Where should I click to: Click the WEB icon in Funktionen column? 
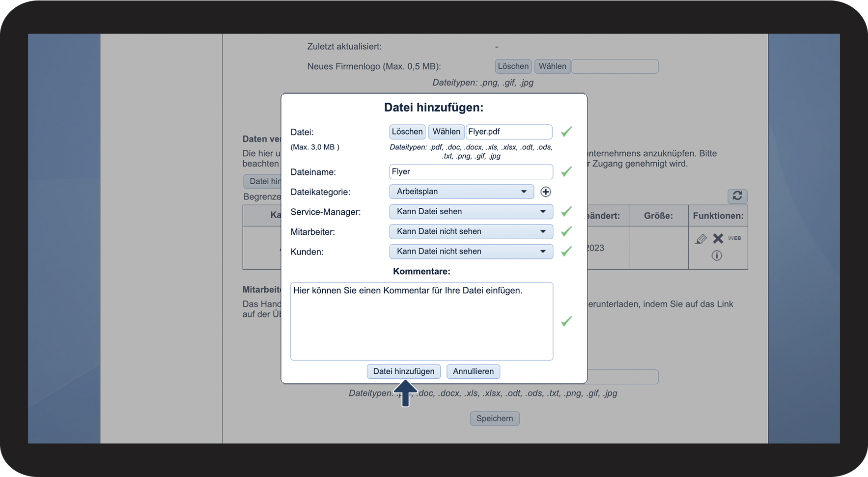[734, 238]
